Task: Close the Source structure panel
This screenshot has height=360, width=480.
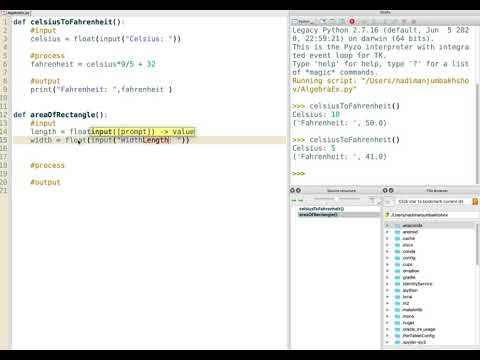Action: [292, 190]
